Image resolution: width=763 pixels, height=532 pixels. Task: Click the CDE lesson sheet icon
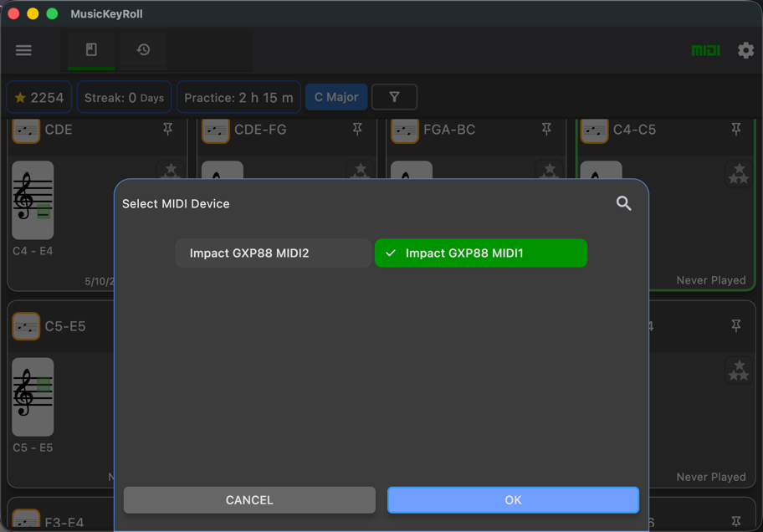(x=26, y=130)
